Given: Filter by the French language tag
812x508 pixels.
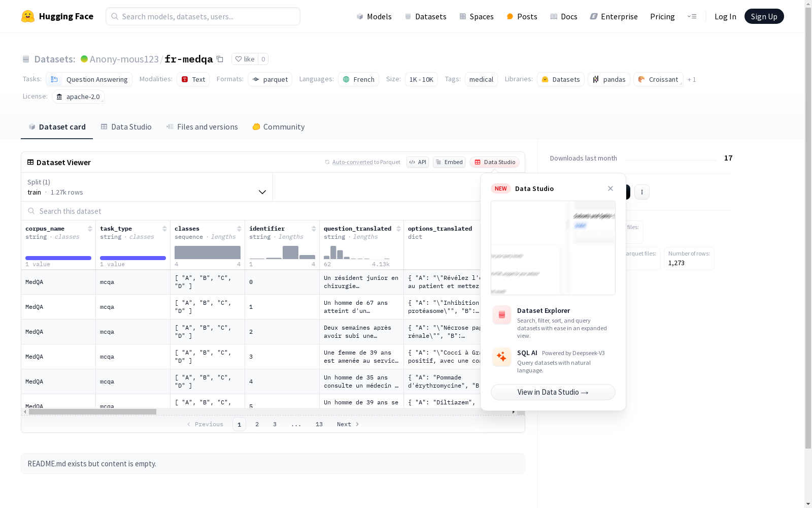Looking at the screenshot, I should 359,79.
